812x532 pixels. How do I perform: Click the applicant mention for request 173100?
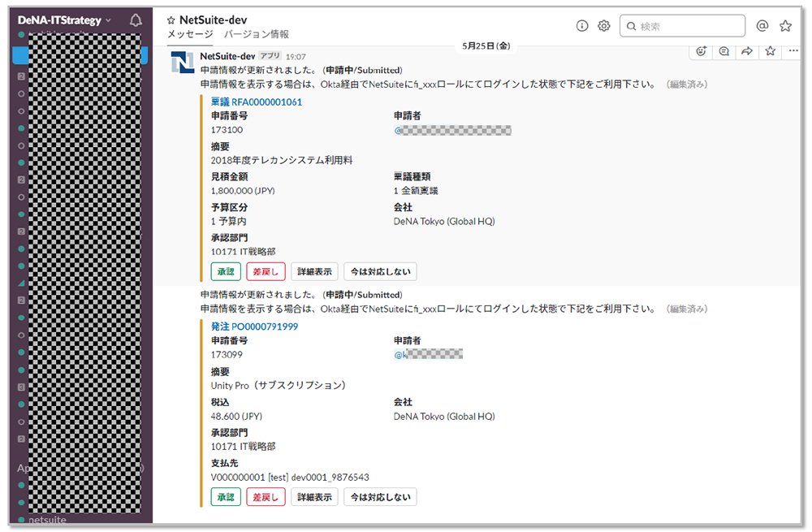(x=452, y=131)
